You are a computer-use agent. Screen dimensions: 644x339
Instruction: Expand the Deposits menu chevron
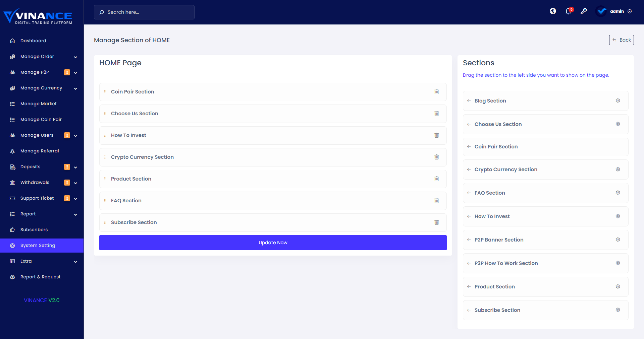pos(75,167)
